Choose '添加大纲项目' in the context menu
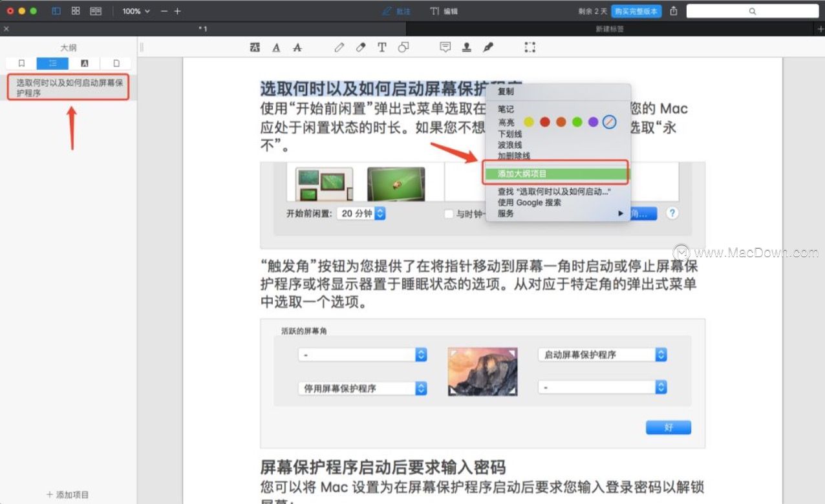The image size is (825, 504). (558, 174)
